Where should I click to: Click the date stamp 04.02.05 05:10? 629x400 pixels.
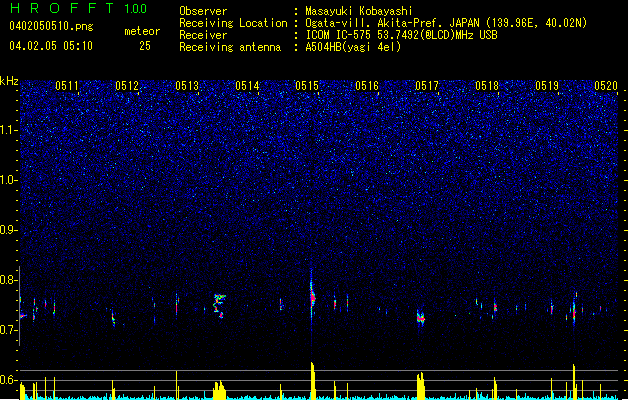tap(51, 46)
